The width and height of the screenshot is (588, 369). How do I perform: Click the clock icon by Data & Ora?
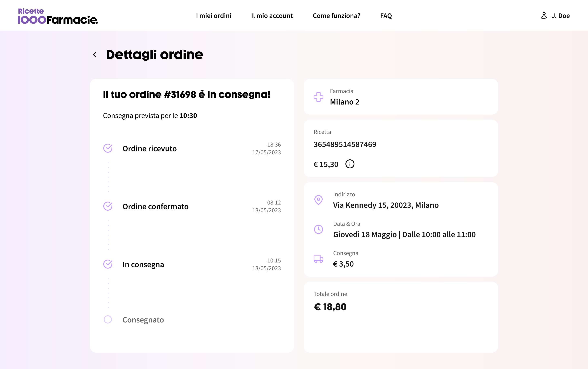(318, 229)
